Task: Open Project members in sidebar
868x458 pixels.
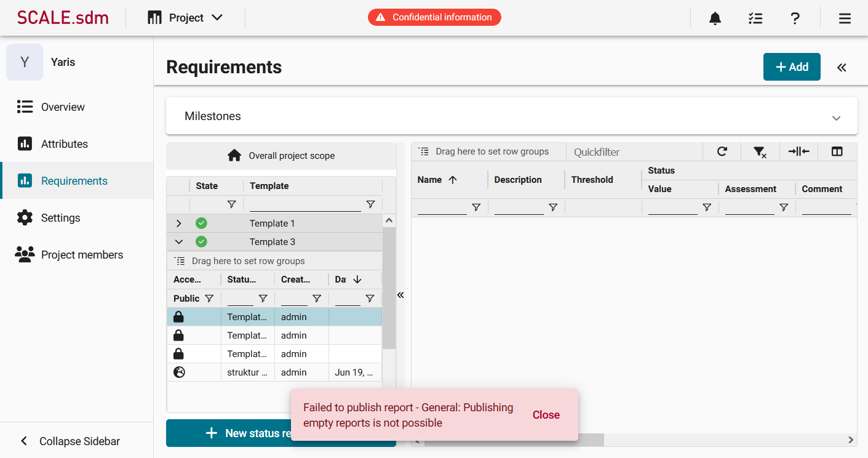Action: (x=76, y=254)
